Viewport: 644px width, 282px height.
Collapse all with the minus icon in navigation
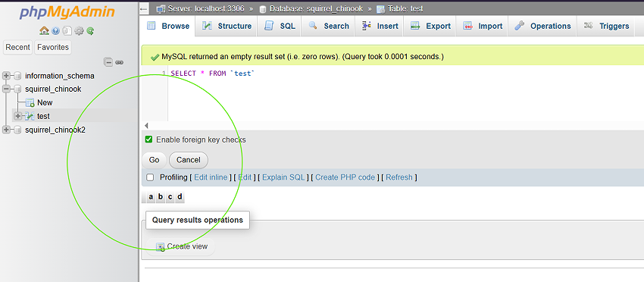point(108,62)
